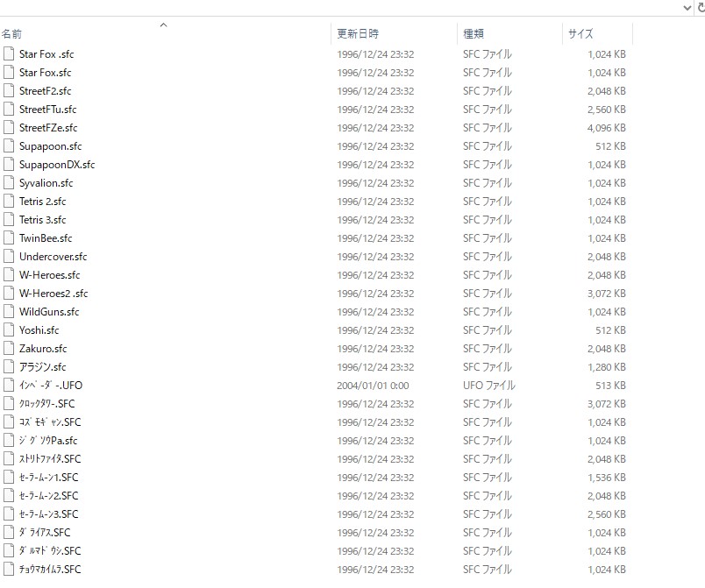This screenshot has height=588, width=705.
Task: Click the file icon beside Tetris 2.sfc
Action: [x=9, y=202]
